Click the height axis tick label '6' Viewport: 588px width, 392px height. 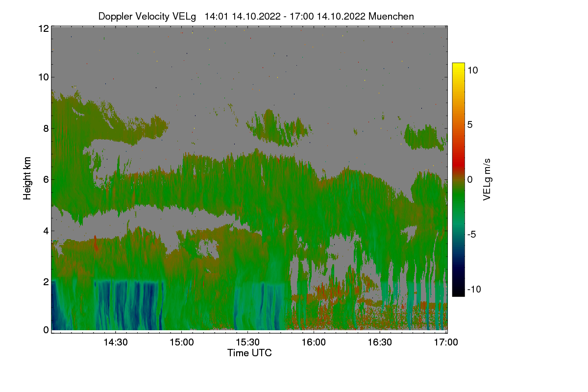(x=47, y=179)
